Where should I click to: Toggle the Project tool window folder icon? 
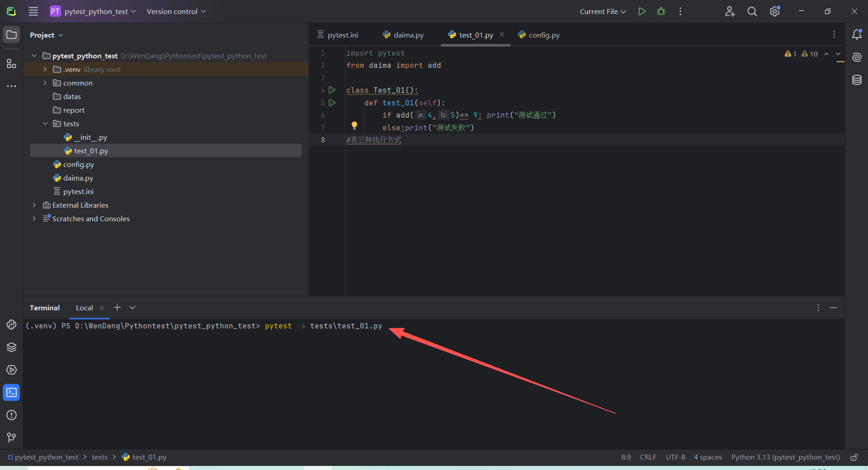[11, 35]
